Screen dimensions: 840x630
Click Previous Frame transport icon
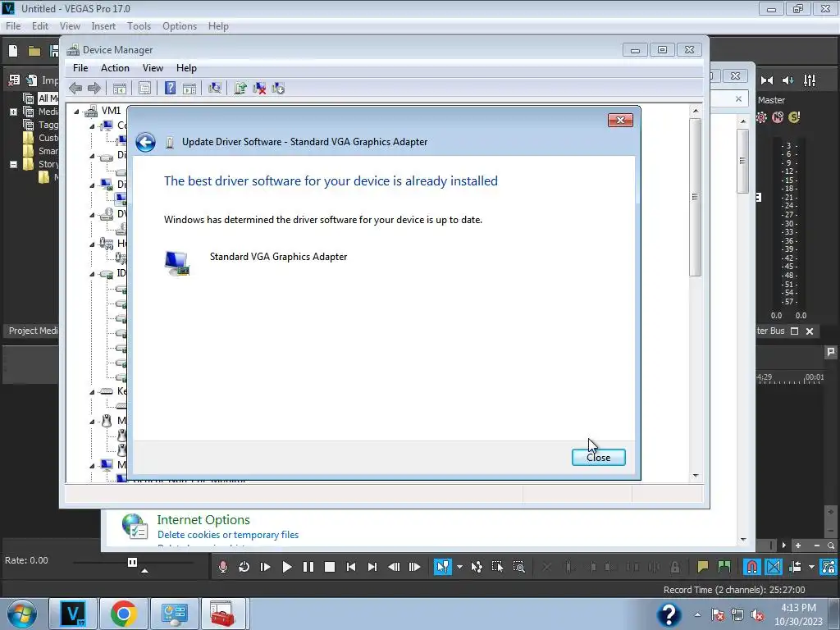(394, 567)
